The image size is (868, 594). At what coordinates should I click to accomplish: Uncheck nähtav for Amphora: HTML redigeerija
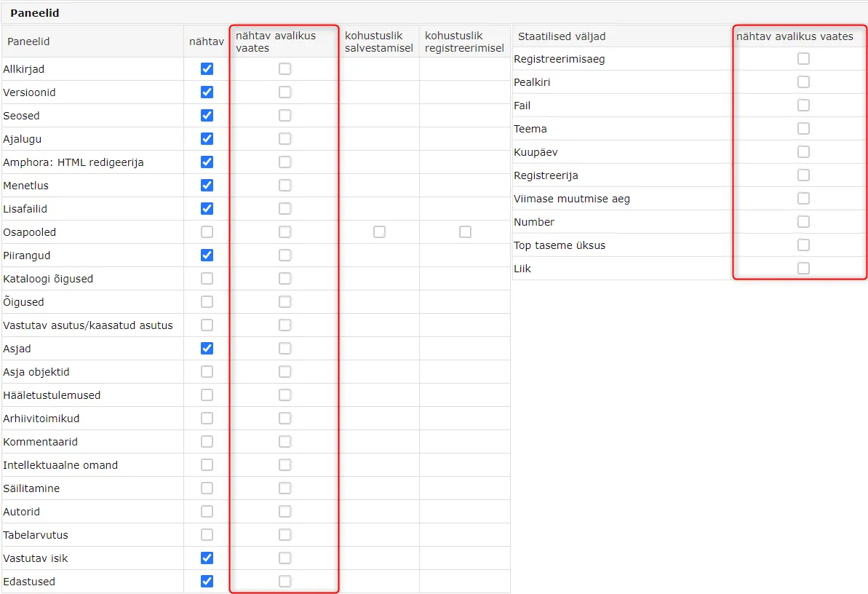(207, 162)
